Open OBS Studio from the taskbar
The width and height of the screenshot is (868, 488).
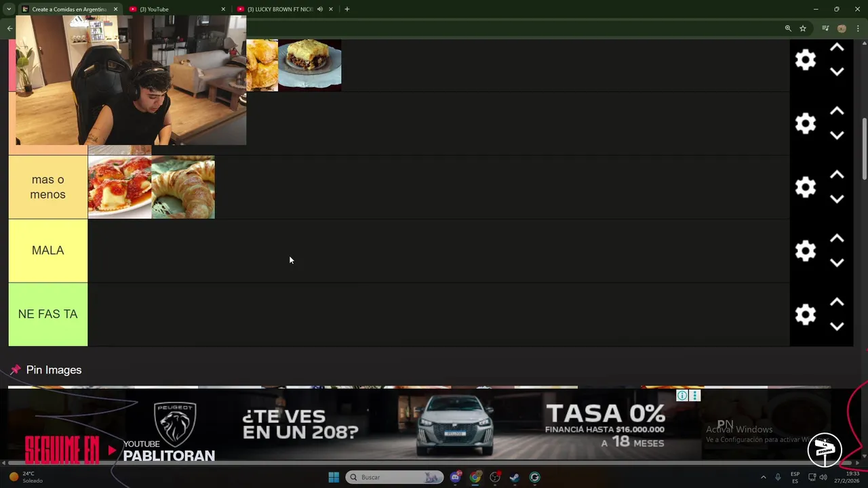pyautogui.click(x=495, y=477)
